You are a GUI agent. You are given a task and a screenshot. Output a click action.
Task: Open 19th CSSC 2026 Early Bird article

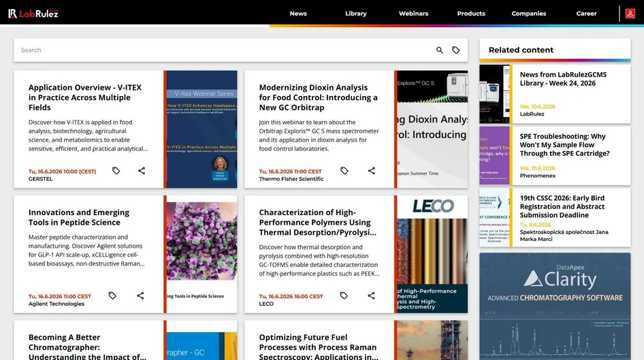562,206
